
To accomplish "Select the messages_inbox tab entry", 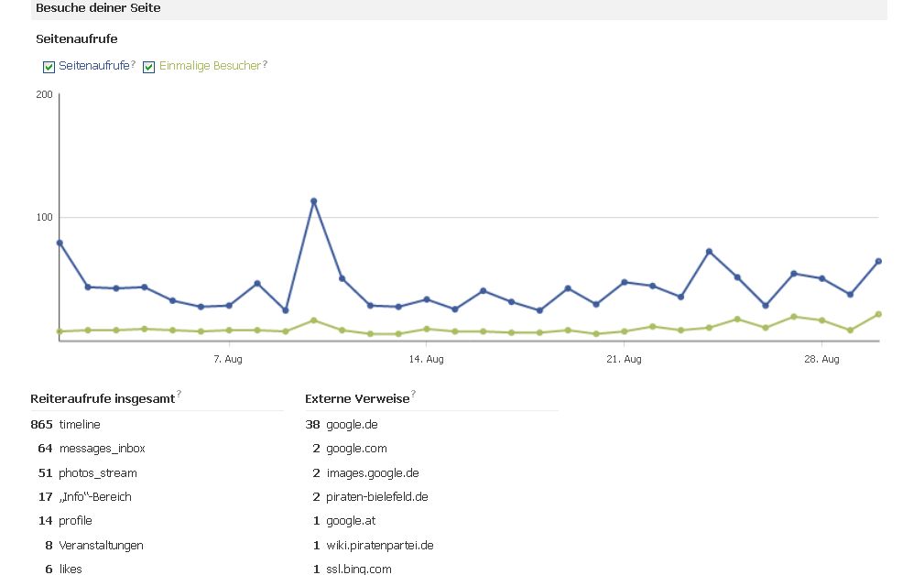I will (x=102, y=449).
